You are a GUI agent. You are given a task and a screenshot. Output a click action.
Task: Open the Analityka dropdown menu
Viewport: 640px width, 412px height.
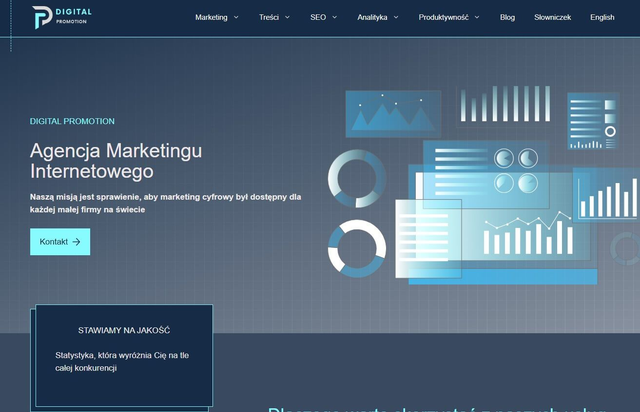(x=378, y=17)
